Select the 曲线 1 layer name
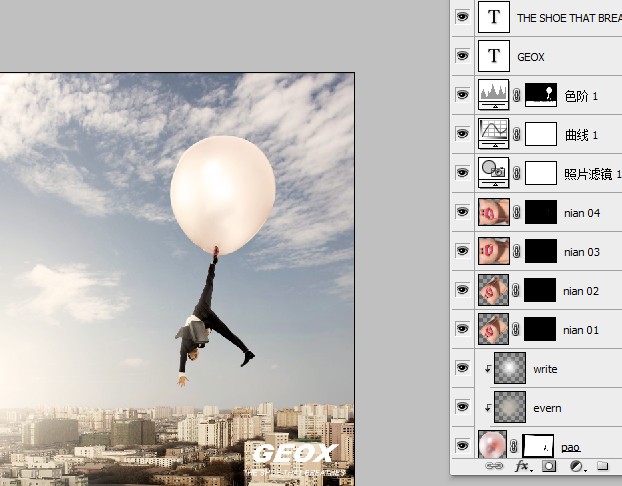Screen dimensions: 622x486 coord(581,135)
